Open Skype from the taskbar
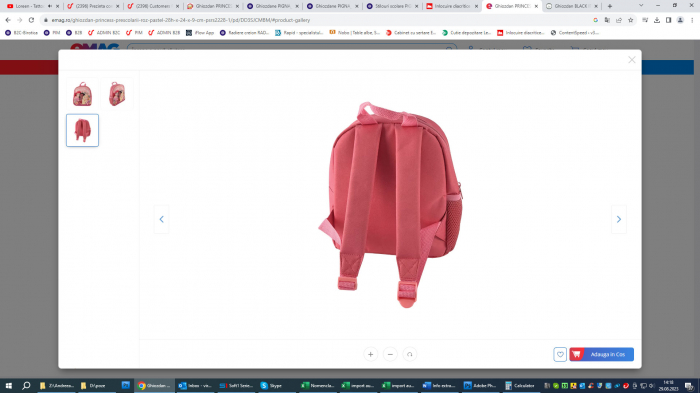This screenshot has width=700, height=393. click(x=271, y=385)
